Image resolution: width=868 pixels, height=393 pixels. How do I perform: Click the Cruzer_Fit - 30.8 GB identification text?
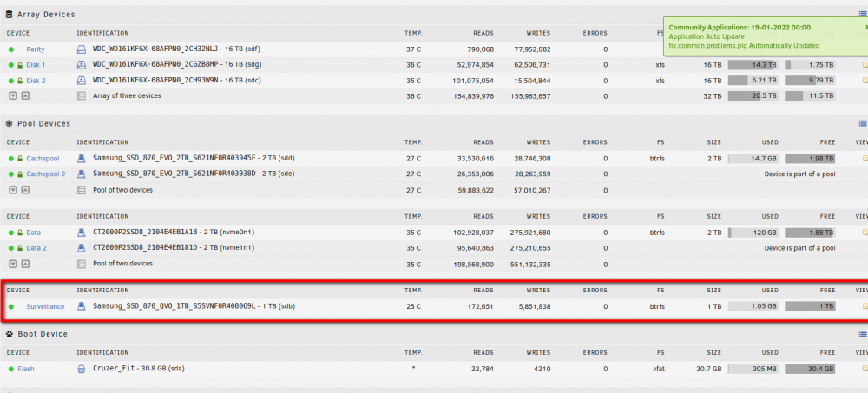point(130,369)
